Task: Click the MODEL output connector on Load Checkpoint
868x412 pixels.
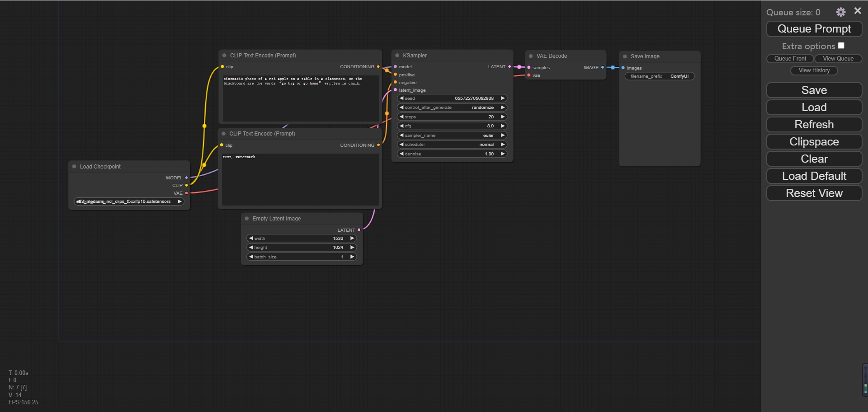Action: pos(186,178)
